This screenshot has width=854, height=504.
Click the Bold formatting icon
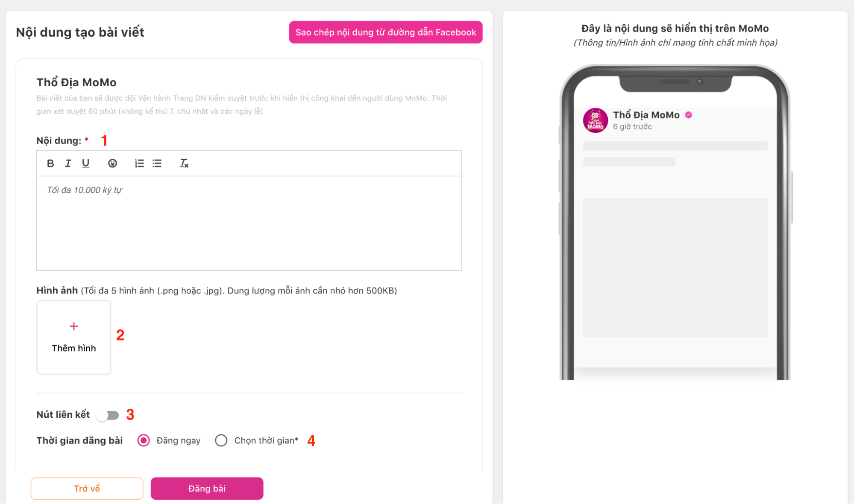click(50, 163)
